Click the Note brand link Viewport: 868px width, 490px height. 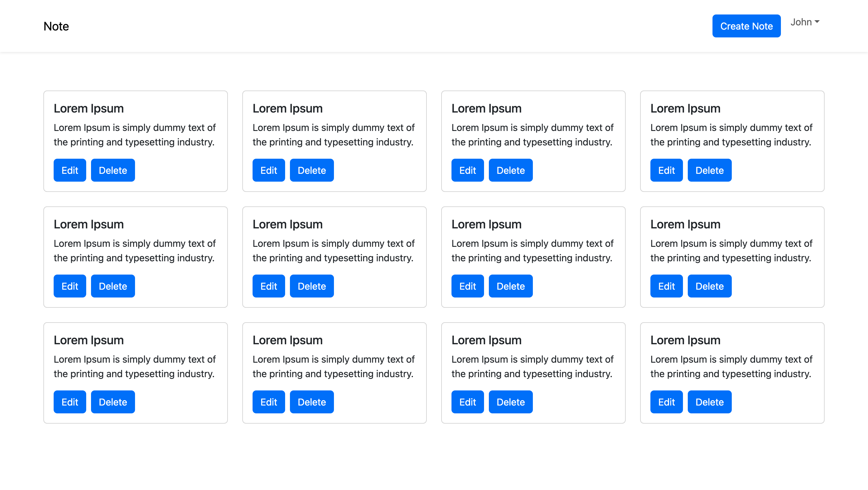(x=56, y=26)
